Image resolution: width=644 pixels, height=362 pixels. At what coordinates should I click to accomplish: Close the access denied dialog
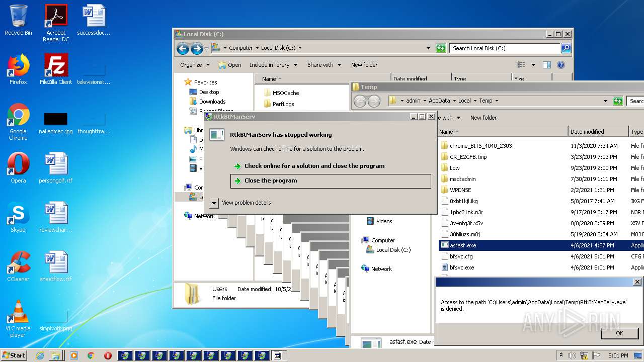pos(637,282)
